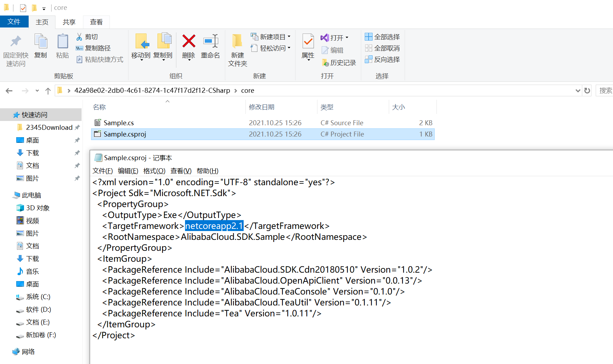
Task: Click the Pin to Quick Access icon
Action: [16, 41]
